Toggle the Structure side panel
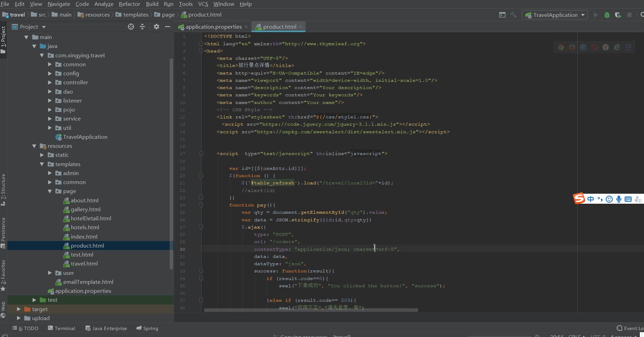This screenshot has height=337, width=644. pos(3,190)
